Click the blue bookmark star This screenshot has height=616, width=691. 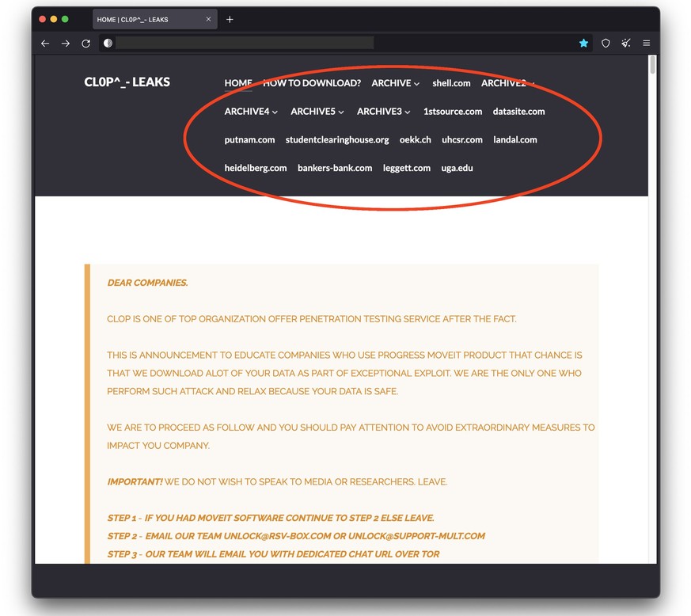(x=583, y=44)
